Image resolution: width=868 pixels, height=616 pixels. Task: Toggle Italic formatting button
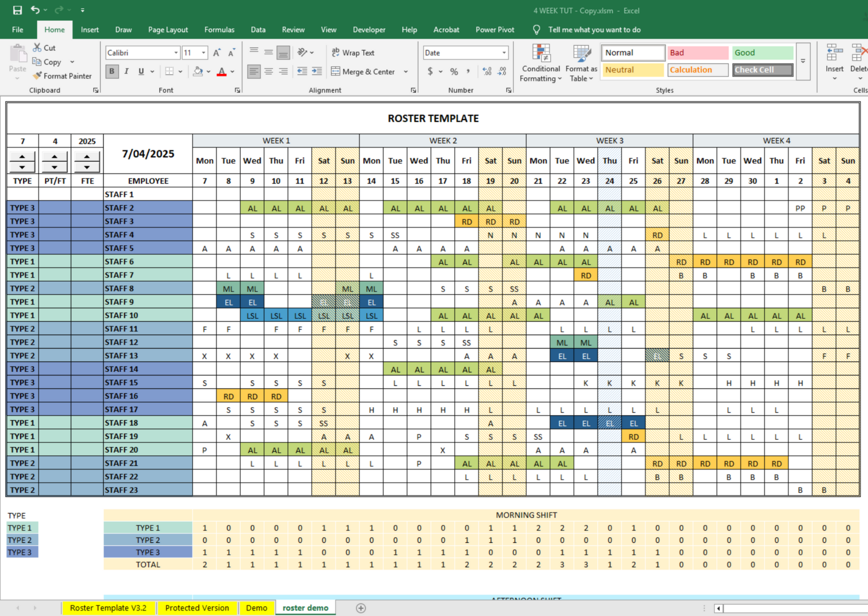(127, 71)
